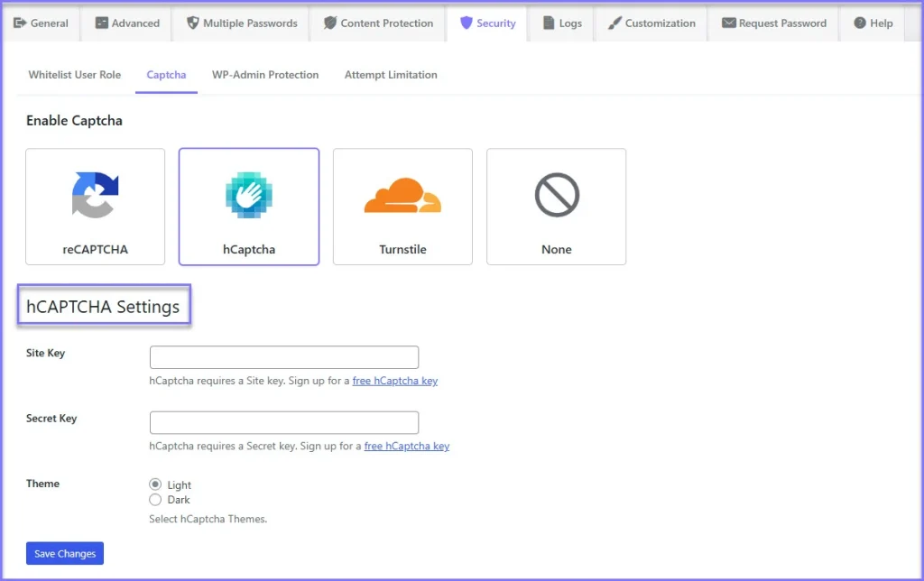The width and height of the screenshot is (924, 581).
Task: Select the reCAPTCHA logo option
Action: tap(95, 195)
